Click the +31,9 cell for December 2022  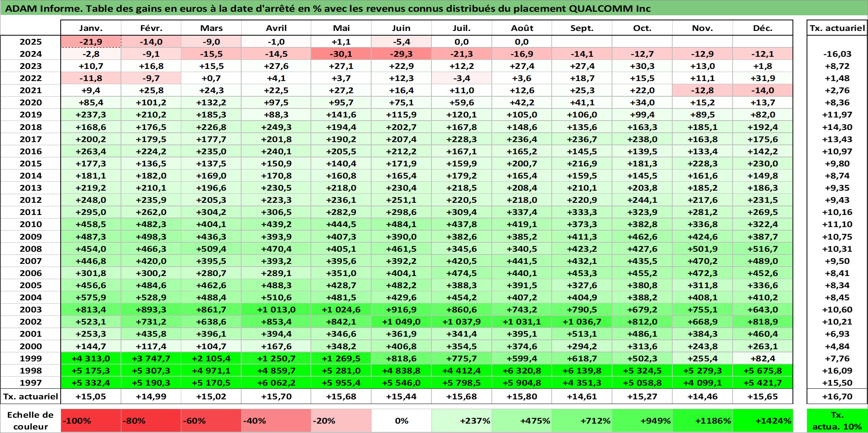[x=763, y=78]
